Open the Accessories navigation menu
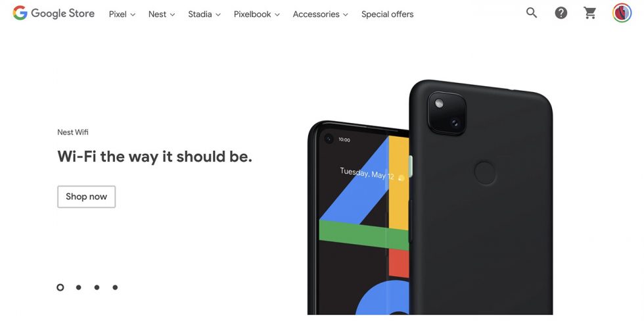Screen dimensions: 644x321 click(x=321, y=14)
